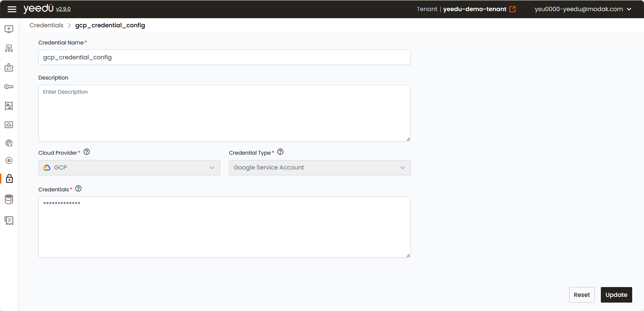
Task: Click the Credentials field label
Action: (54, 189)
